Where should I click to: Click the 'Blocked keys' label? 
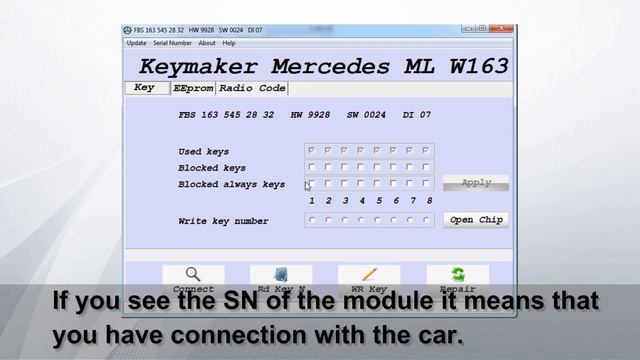(x=212, y=168)
